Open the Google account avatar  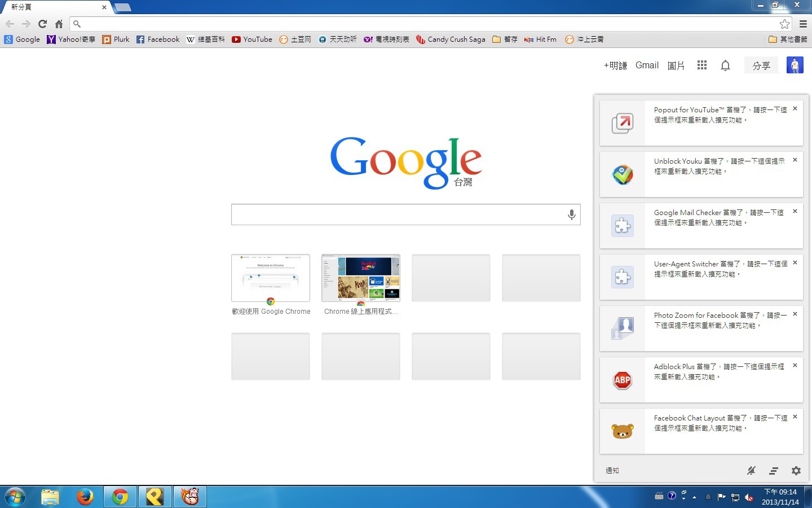click(x=795, y=65)
